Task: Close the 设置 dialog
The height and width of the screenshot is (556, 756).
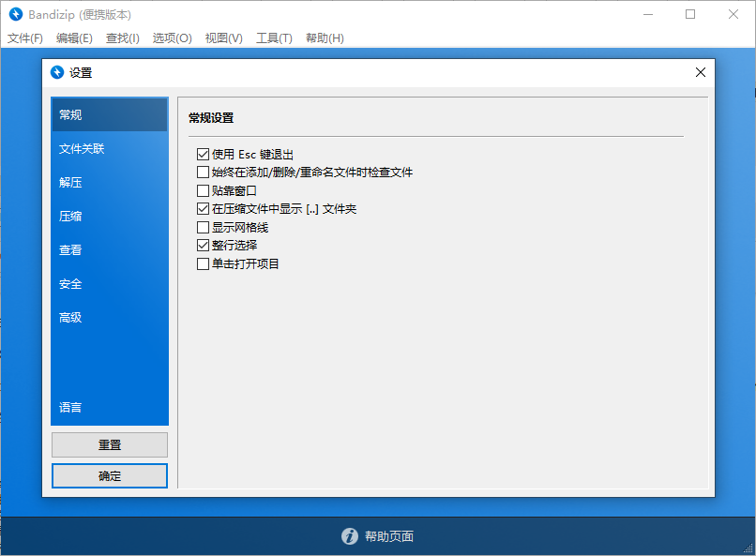Action: point(701,72)
